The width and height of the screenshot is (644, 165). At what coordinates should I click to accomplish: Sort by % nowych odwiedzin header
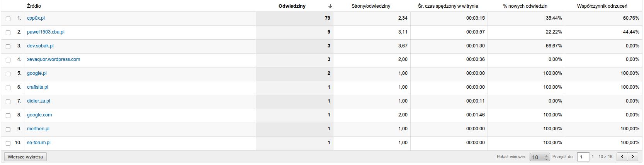click(525, 6)
